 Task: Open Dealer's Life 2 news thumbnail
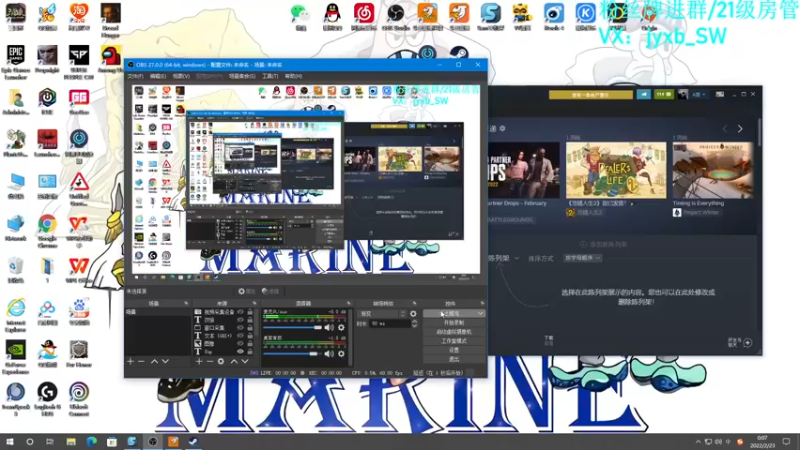point(616,170)
